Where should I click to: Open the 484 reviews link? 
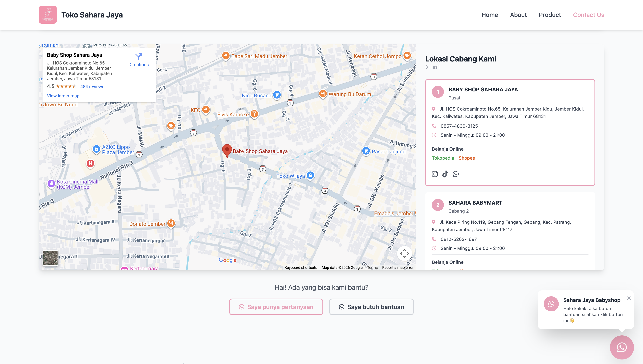(x=92, y=86)
